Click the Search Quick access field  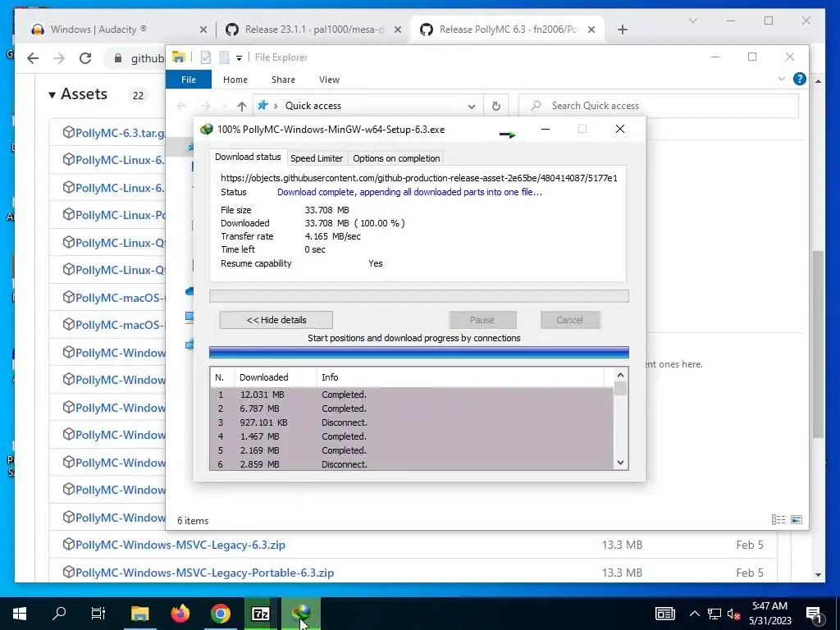tap(659, 106)
